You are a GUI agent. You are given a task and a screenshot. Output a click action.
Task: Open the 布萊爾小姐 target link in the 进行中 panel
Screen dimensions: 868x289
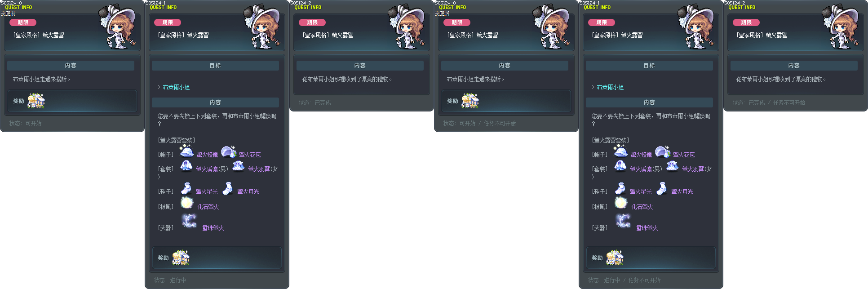click(x=176, y=87)
